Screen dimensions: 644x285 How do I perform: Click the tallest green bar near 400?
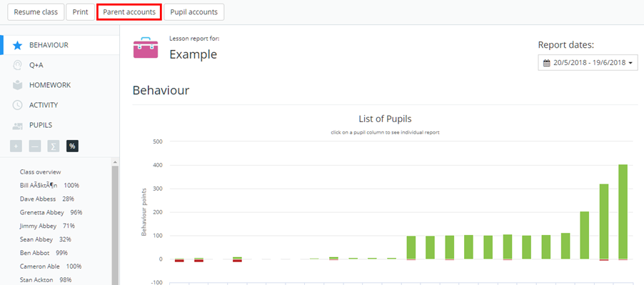[623, 212]
